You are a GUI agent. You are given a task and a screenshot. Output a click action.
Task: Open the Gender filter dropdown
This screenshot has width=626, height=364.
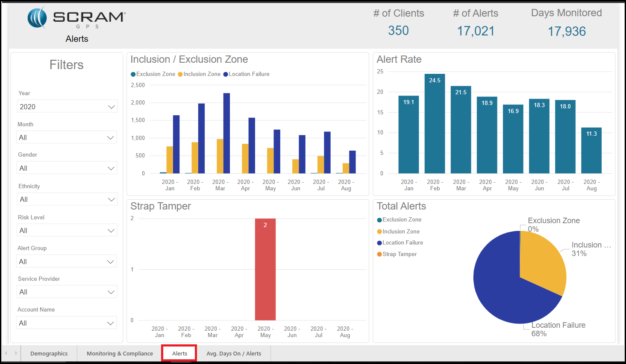coord(67,168)
